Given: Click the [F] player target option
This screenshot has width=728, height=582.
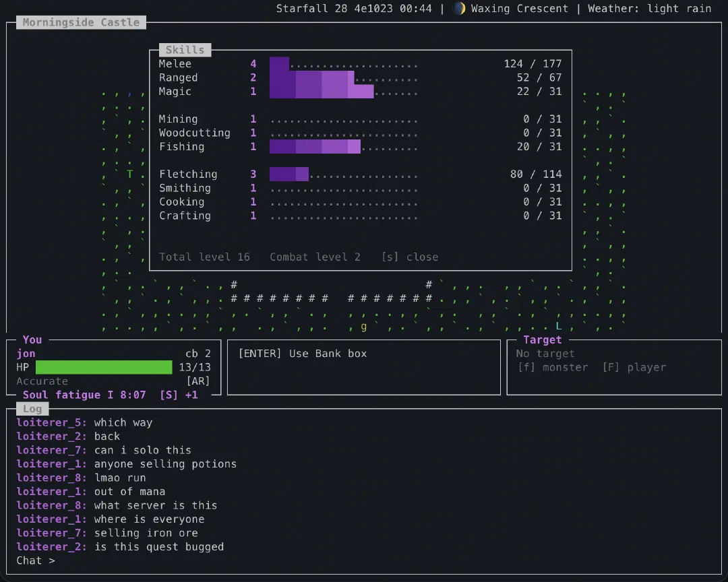Looking at the screenshot, I should 634,368.
